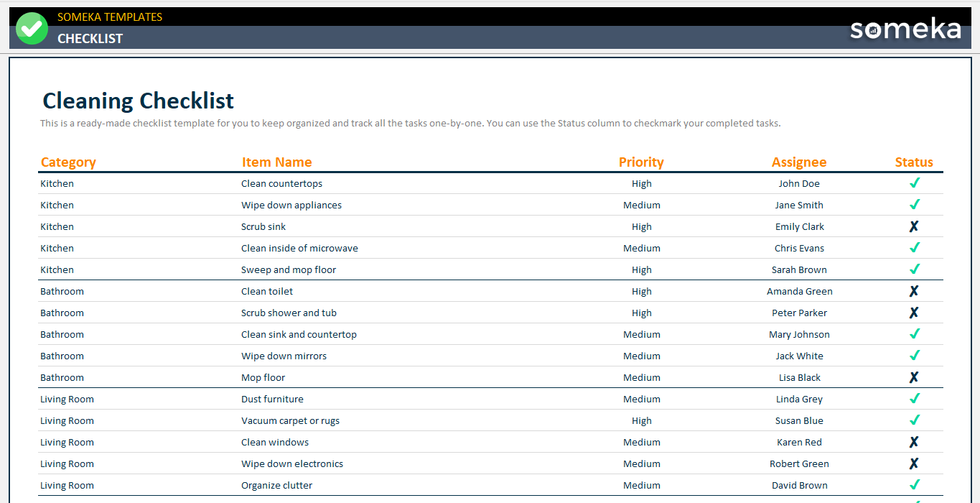Select the Mop floor item cell
Viewport: 980px width, 503px height.
(263, 378)
